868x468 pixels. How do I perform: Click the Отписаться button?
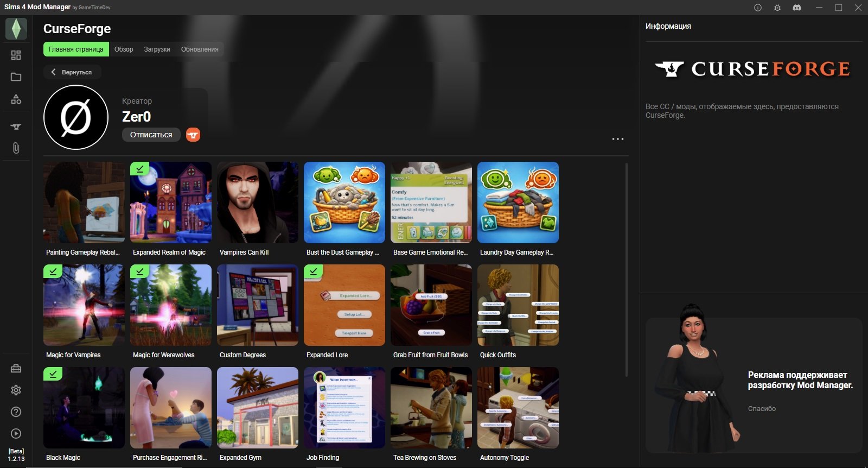point(151,135)
